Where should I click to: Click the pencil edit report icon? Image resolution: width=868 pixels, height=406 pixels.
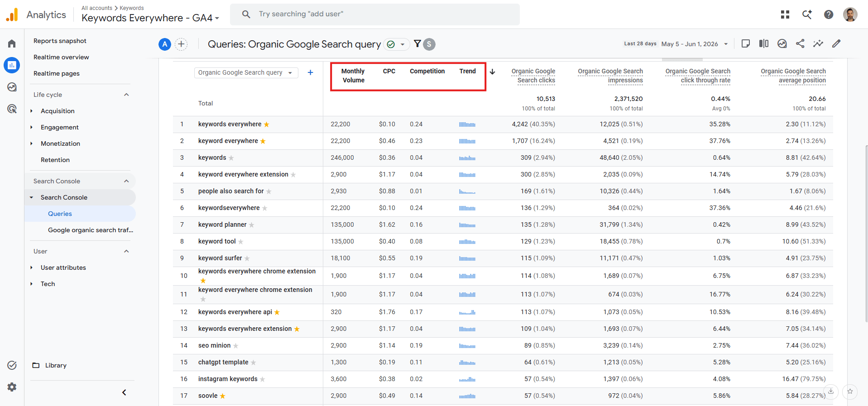[x=836, y=43]
